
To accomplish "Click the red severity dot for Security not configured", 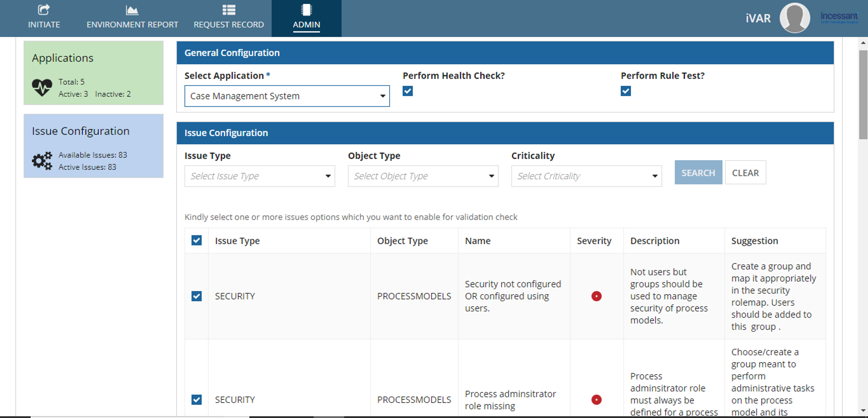I will coord(596,296).
